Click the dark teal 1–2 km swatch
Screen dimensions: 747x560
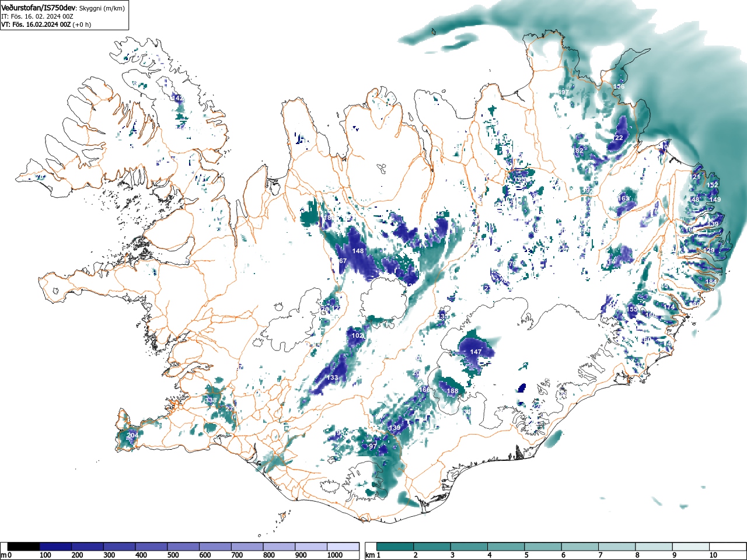click(396, 547)
